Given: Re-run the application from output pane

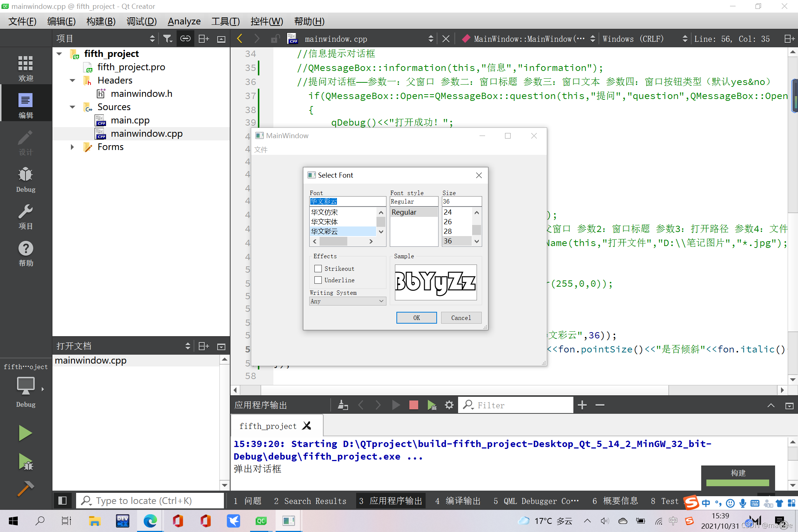Looking at the screenshot, I should tap(396, 405).
